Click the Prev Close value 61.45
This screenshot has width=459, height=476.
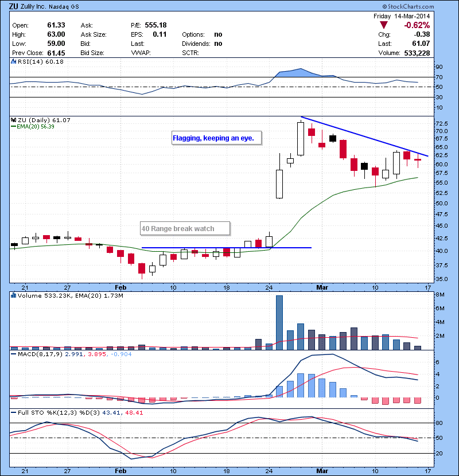[x=56, y=53]
